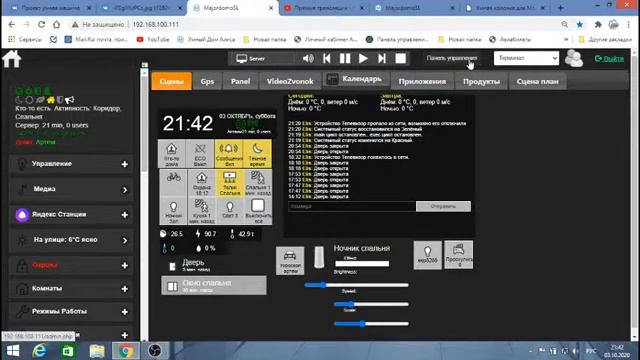Toggle the Темное время moon tile

click(x=258, y=154)
